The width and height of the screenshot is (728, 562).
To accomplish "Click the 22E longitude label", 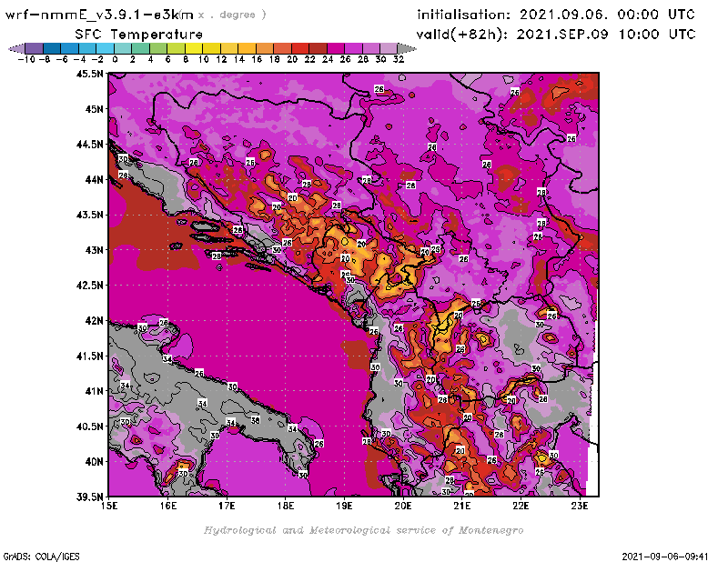I will (x=521, y=506).
